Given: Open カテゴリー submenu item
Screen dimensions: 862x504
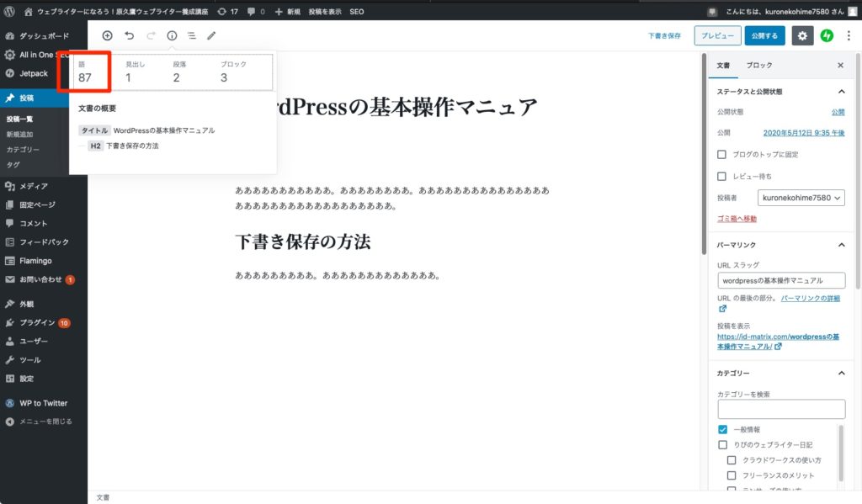Looking at the screenshot, I should [23, 150].
